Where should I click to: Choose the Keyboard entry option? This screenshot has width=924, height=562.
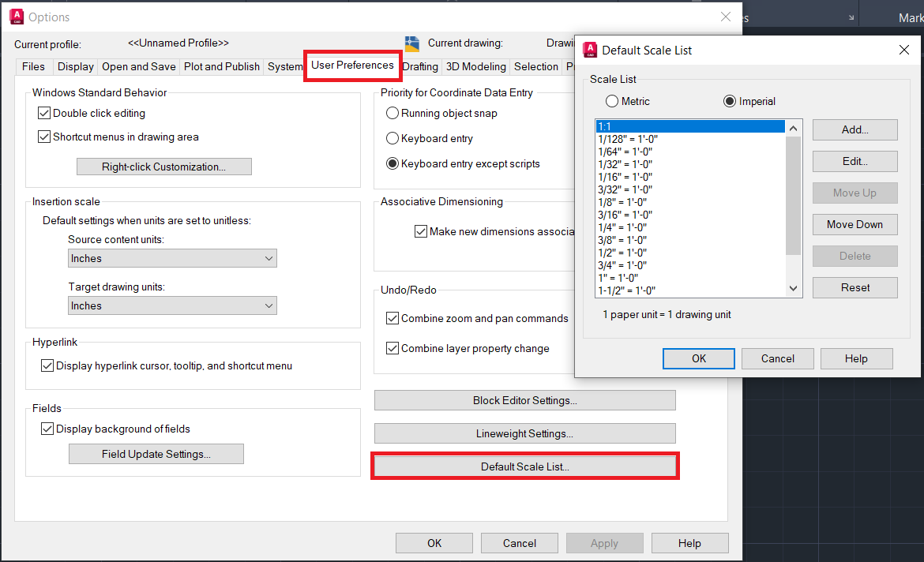[392, 138]
